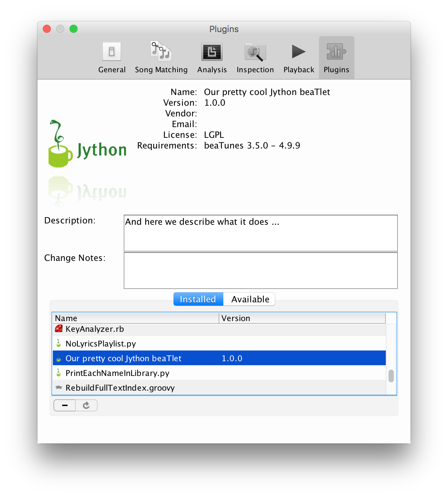448x497 pixels.
Task: Switch to the Available plugins tab
Action: pos(250,299)
